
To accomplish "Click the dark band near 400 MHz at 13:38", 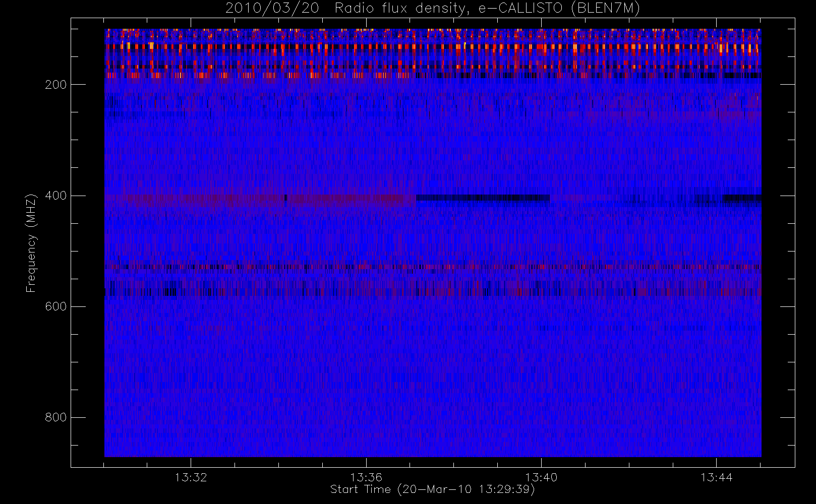I will point(483,198).
